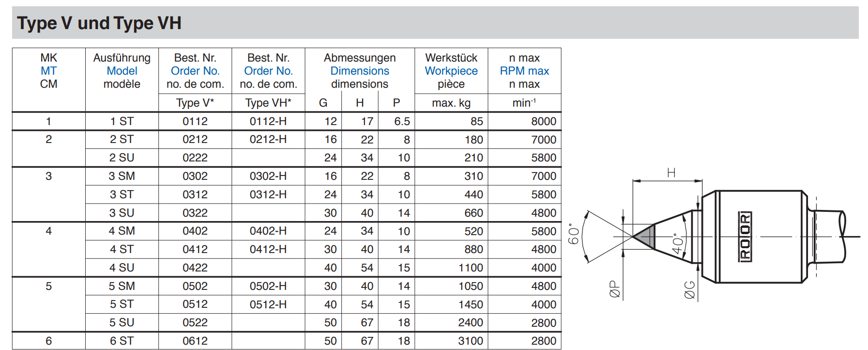Select the '3 SM' model cell
Viewport: 868px width, 350px height.
122,176
